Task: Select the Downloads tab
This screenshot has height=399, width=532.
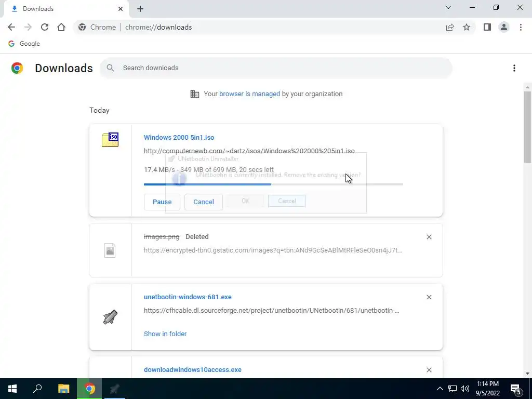Action: click(66, 9)
